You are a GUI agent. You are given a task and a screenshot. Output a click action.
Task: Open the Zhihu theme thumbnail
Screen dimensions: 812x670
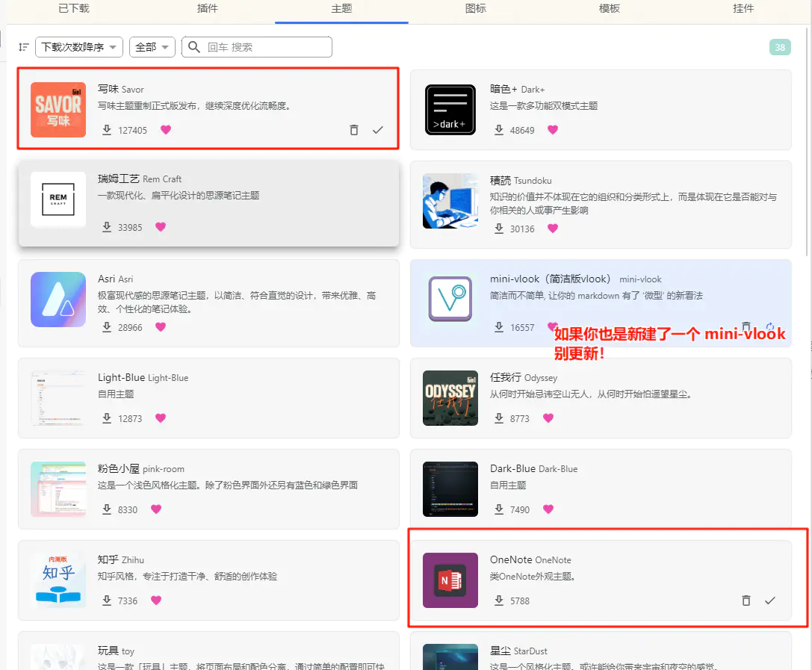[58, 580]
